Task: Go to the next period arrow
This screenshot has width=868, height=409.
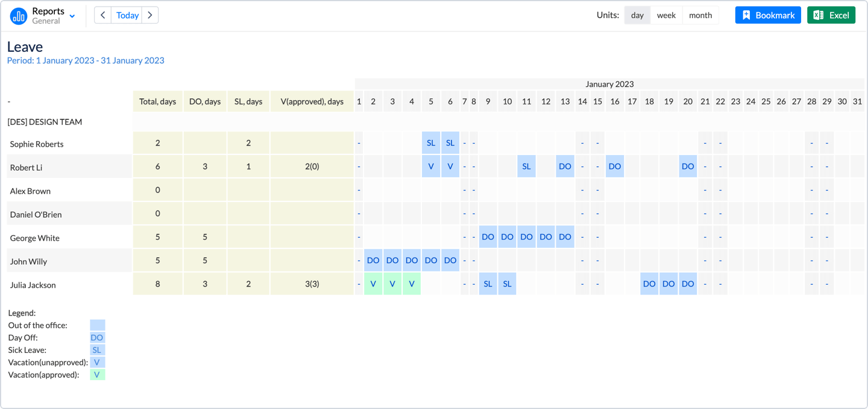Action: pos(150,15)
